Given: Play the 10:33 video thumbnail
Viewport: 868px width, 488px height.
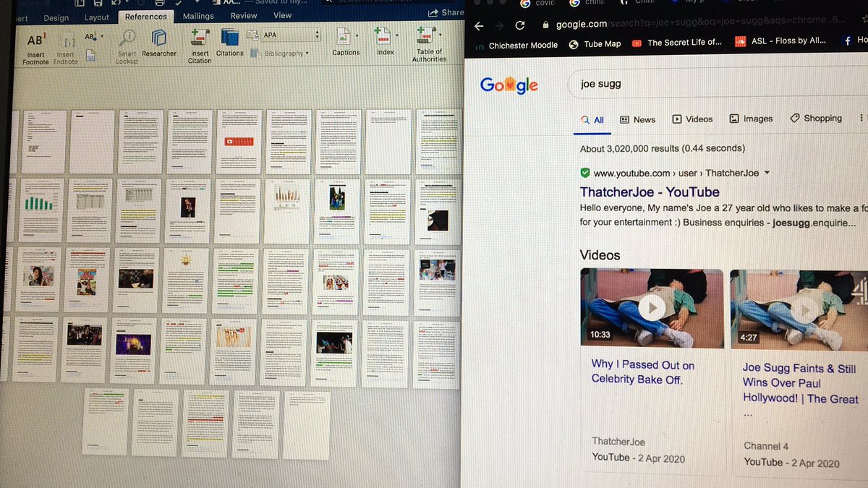Looking at the screenshot, I should click(652, 308).
